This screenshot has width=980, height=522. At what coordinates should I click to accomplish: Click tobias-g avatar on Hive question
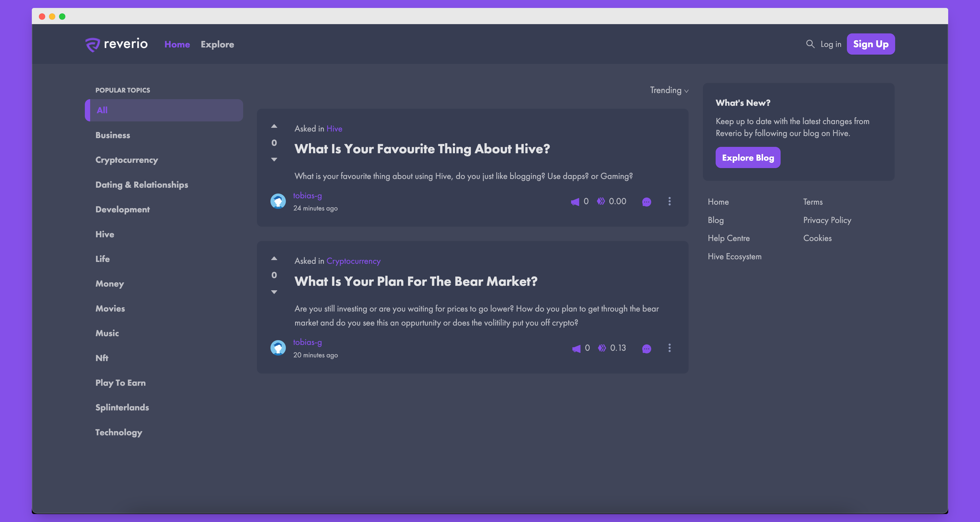pyautogui.click(x=278, y=201)
